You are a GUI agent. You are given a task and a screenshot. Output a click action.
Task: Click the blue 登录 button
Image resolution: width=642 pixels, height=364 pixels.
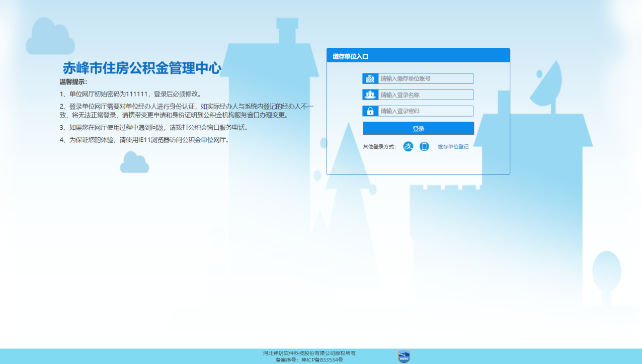point(418,128)
